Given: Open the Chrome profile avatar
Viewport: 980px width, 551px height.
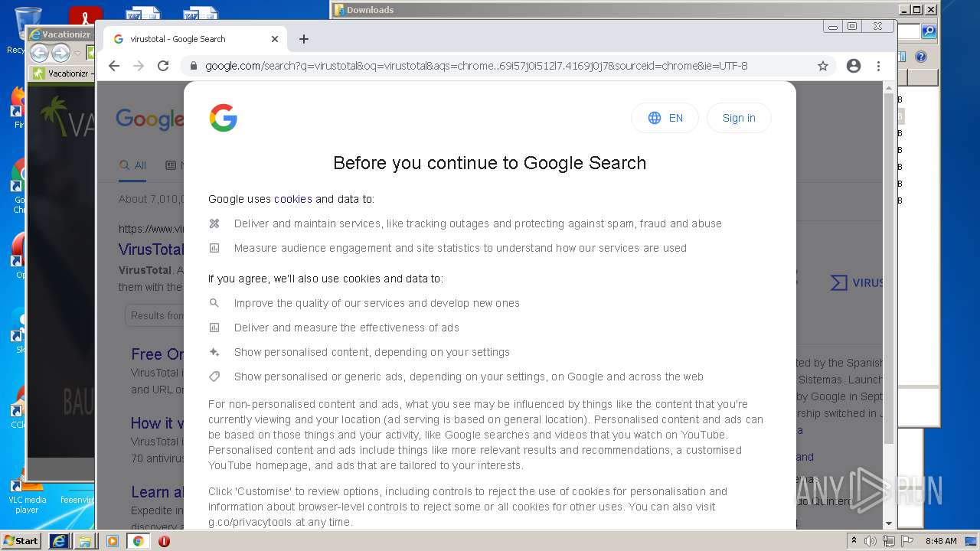Looking at the screenshot, I should coord(854,66).
